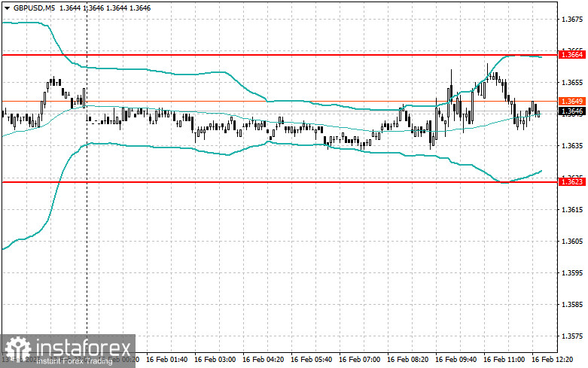This screenshot has width=588, height=368.
Task: Select the 1.3605 price axis value
Action: pos(572,241)
